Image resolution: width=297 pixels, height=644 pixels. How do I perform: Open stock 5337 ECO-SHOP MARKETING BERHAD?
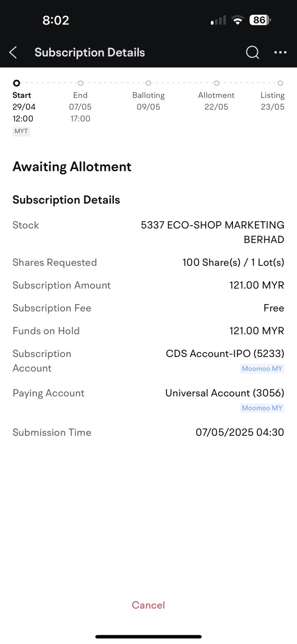[213, 232]
